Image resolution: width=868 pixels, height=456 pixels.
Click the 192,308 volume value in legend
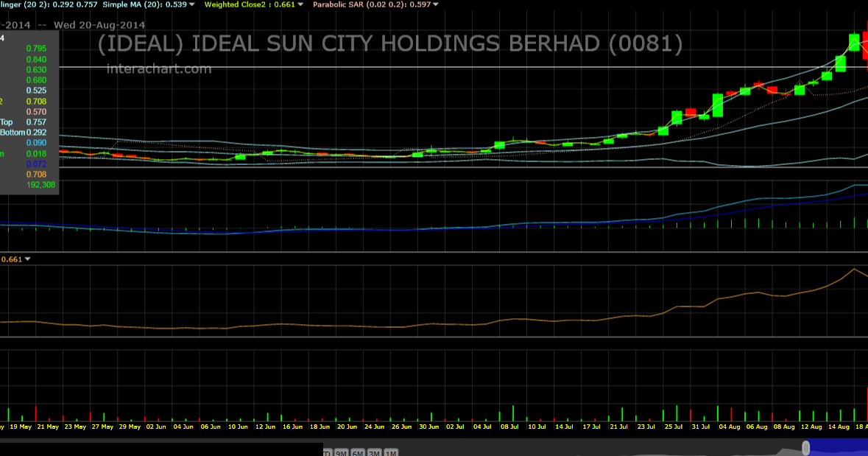(x=41, y=184)
